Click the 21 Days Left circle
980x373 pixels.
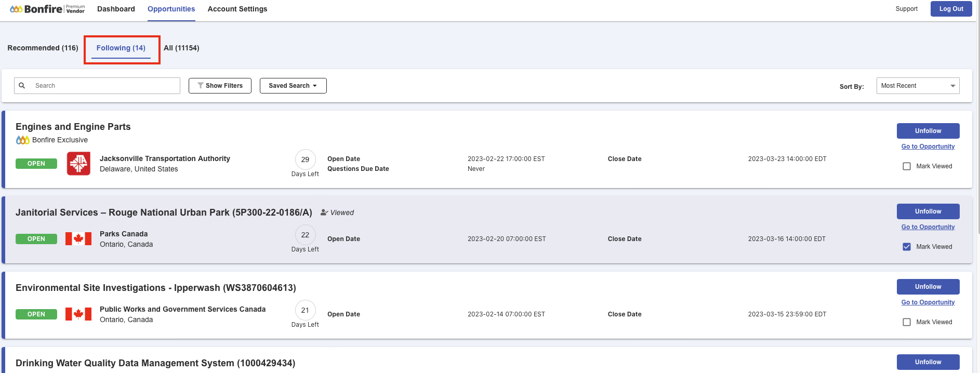point(305,310)
